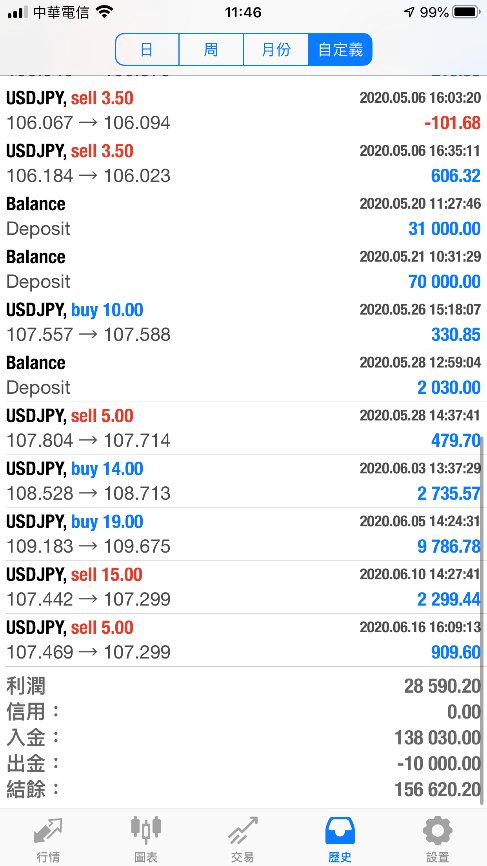Viewport: 487px width, 866px height.
Task: Open the 圖表 chart candlestick icon
Action: [x=146, y=828]
